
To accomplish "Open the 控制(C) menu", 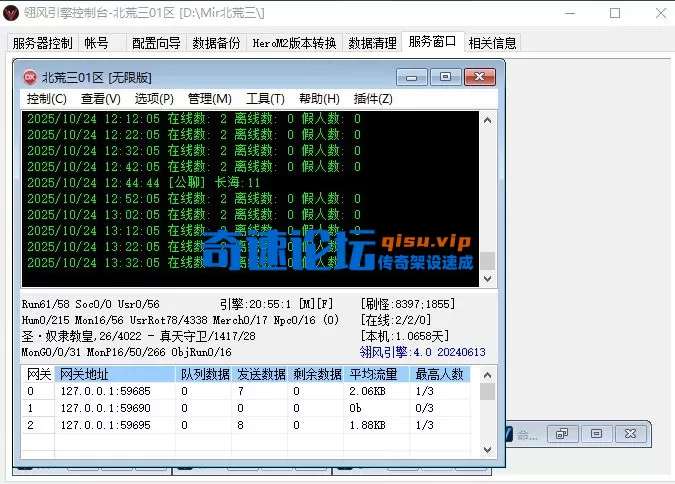I will click(46, 99).
